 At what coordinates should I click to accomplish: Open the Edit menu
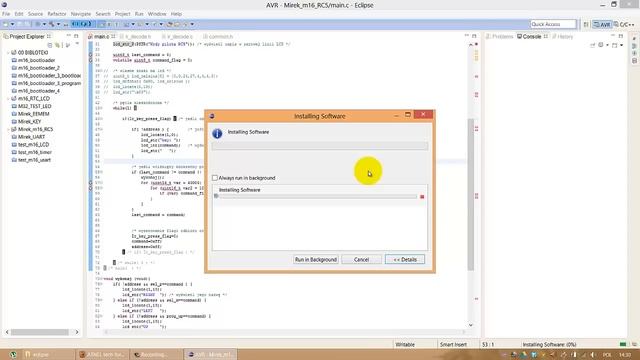tap(19, 14)
